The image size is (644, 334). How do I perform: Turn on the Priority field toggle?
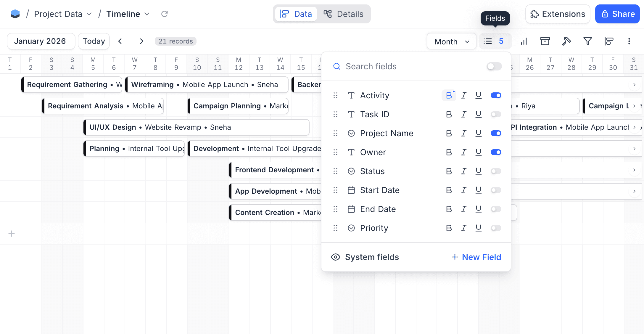[x=496, y=228]
